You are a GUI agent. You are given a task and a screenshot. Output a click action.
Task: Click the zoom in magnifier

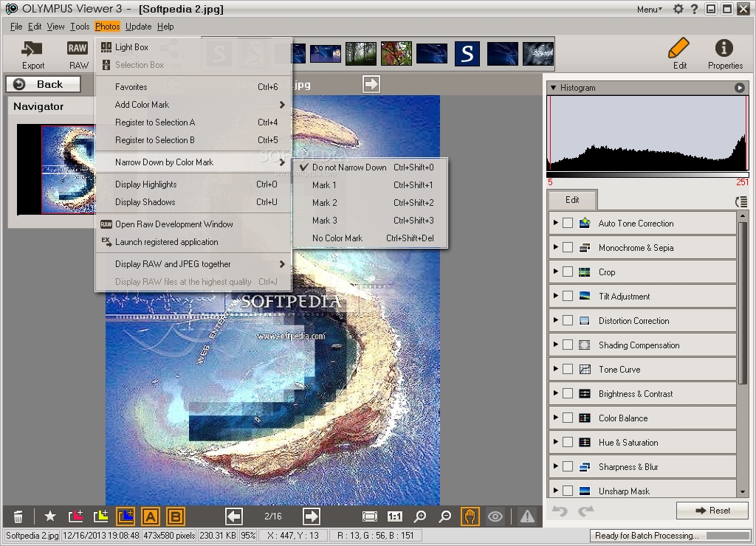[420, 516]
